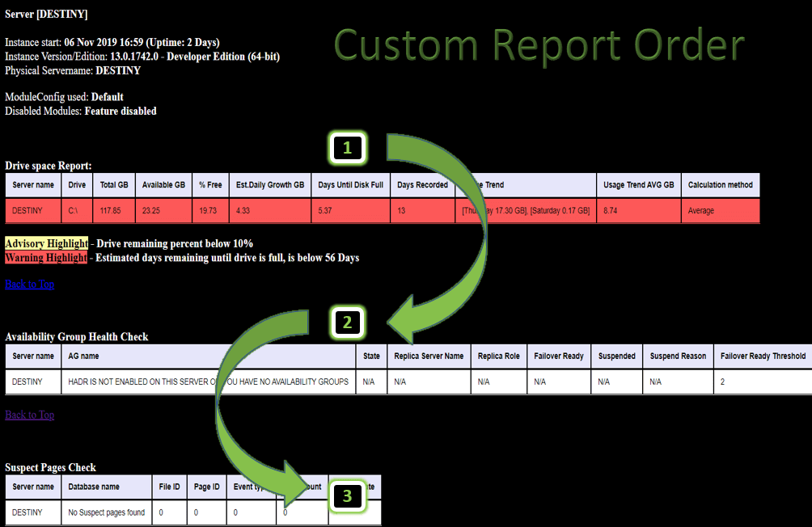The image size is (812, 527).
Task: Select the Replica Server Name column header
Action: pos(429,356)
